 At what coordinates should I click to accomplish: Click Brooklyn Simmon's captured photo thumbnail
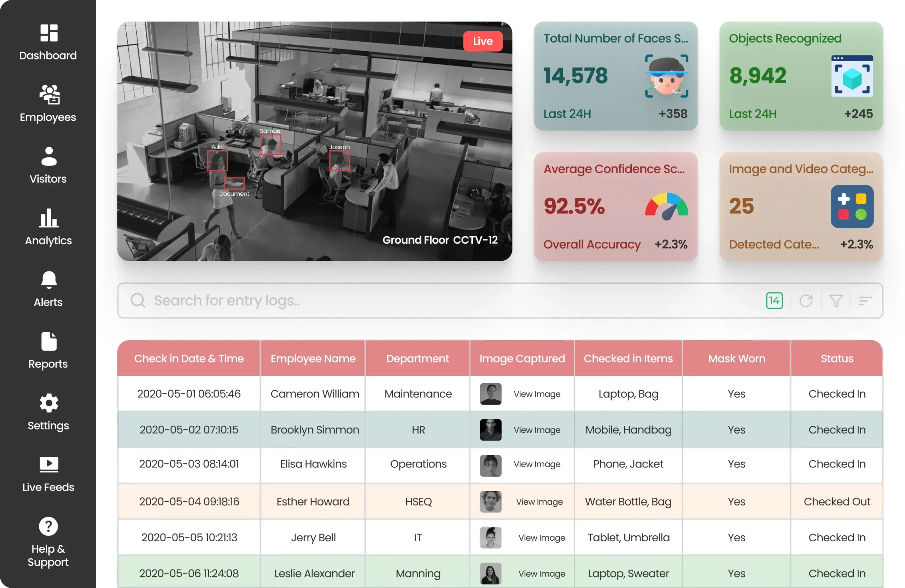click(491, 430)
